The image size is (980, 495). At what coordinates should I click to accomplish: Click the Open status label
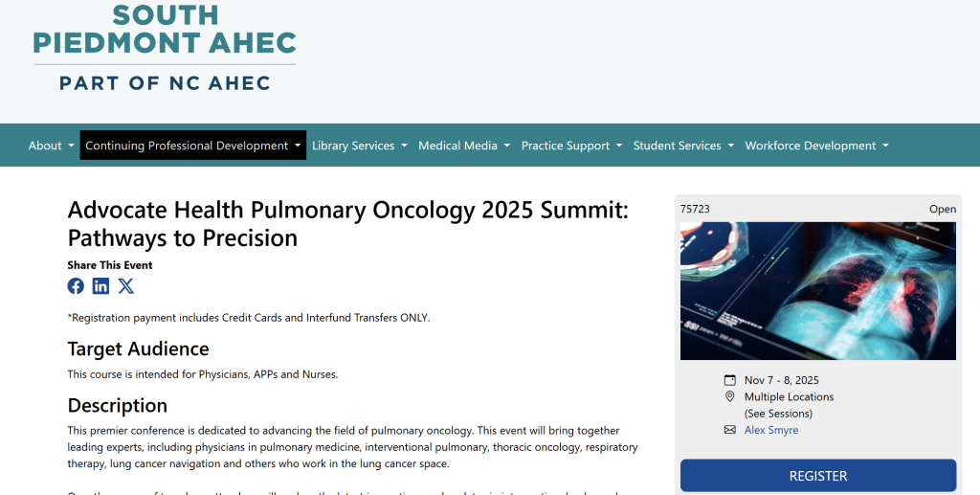943,209
